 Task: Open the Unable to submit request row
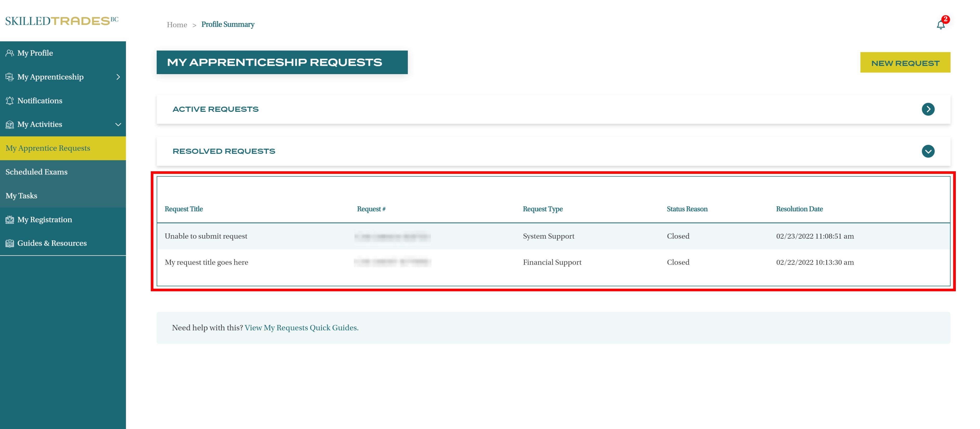coord(206,236)
